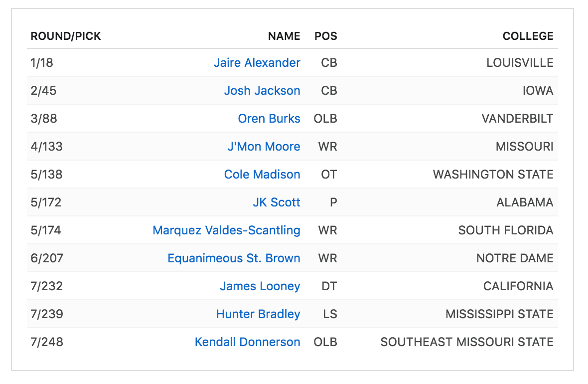Click the WASHINGTON STATE college cell
Screen dimensions: 588x384
(493, 175)
